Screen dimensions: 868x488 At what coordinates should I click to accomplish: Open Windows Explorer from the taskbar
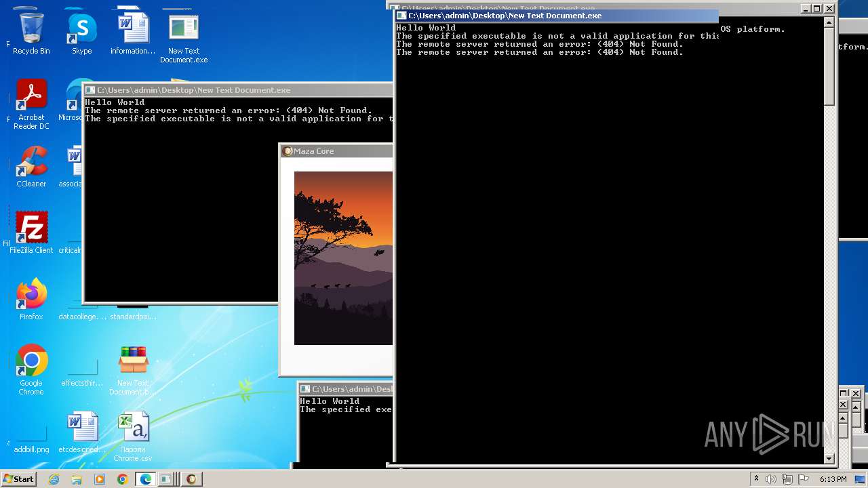click(x=77, y=479)
